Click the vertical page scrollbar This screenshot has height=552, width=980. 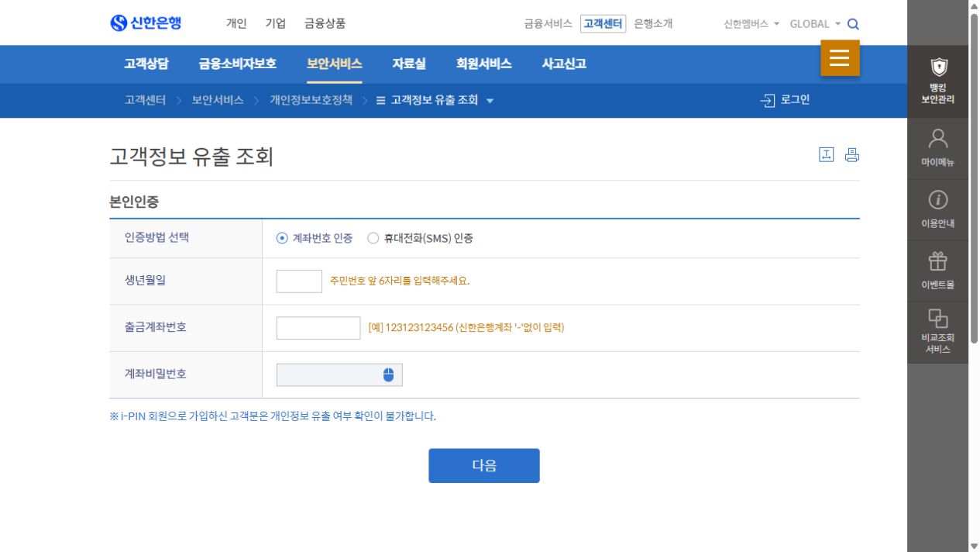[x=975, y=178]
